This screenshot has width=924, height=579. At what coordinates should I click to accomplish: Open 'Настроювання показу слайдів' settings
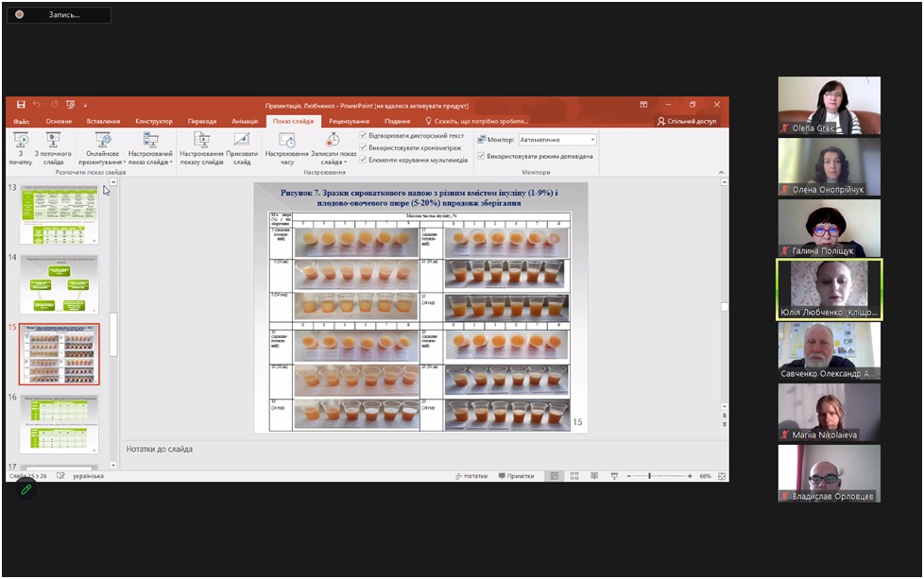click(201, 148)
